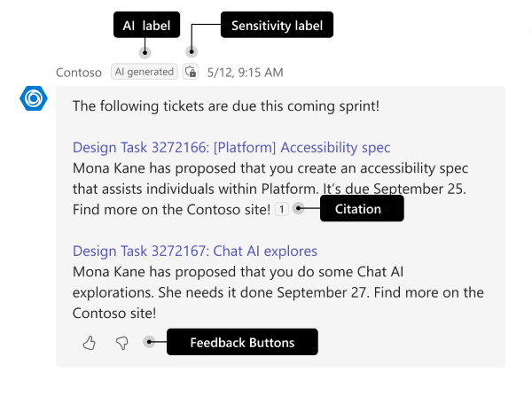Screen dimensions: 532x403
Task: Click the thumbs down feedback icon
Action: (x=121, y=343)
